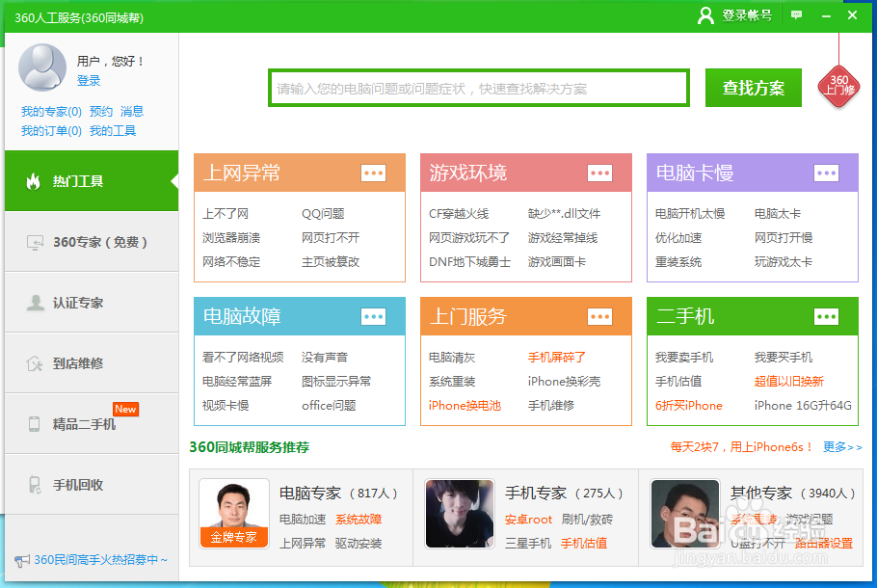Screen dimensions: 877x588
Task: Choose 浏览器崩溃 item
Action: 231,238
